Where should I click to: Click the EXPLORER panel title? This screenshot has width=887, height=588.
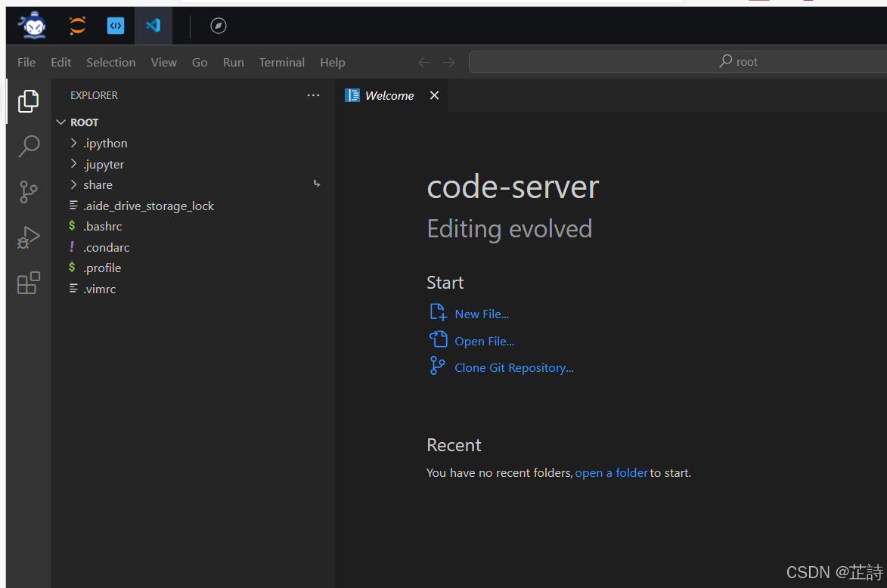94,95
